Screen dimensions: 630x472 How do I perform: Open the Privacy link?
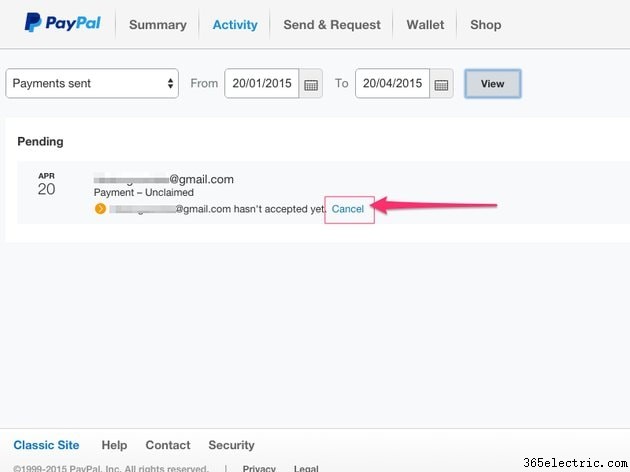(259, 468)
